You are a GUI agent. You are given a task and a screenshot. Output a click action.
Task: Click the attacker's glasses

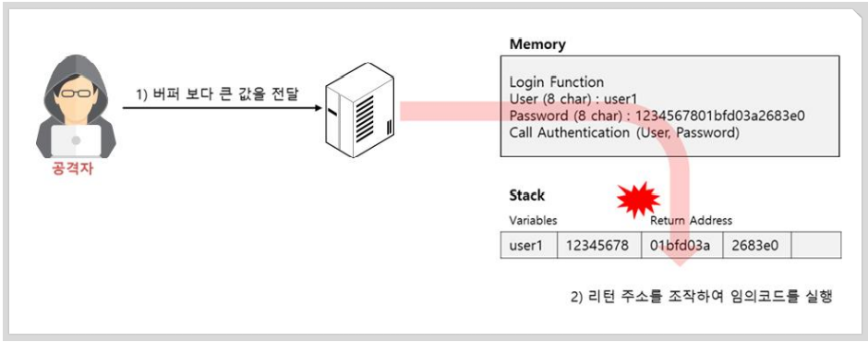(x=76, y=92)
